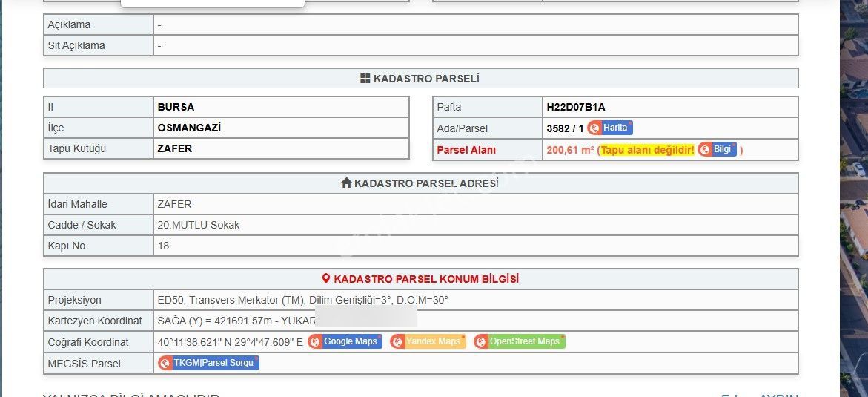Click the globe icon on Yandex Maps button
This screenshot has height=397, width=868.
tap(397, 341)
